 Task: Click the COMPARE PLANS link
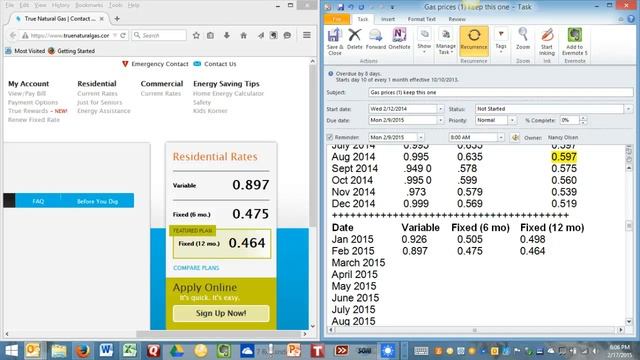(196, 268)
